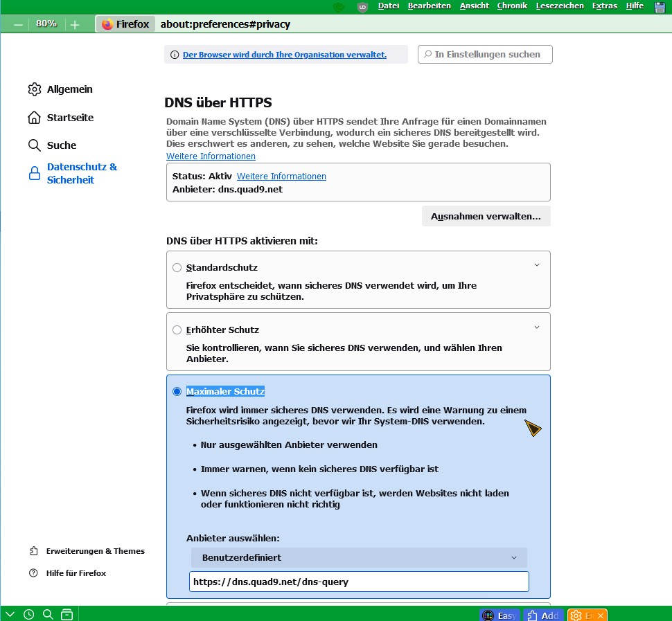
Task: Open the Lesezeichen menu
Action: [x=560, y=6]
